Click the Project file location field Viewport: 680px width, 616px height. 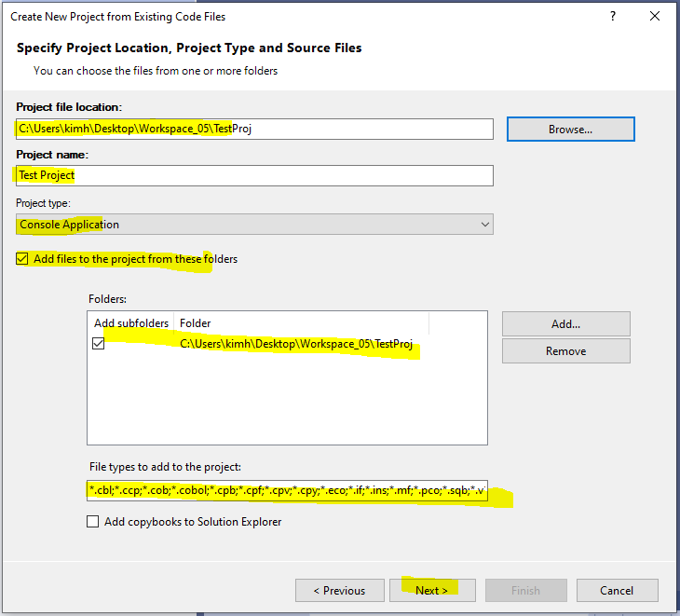coord(254,129)
